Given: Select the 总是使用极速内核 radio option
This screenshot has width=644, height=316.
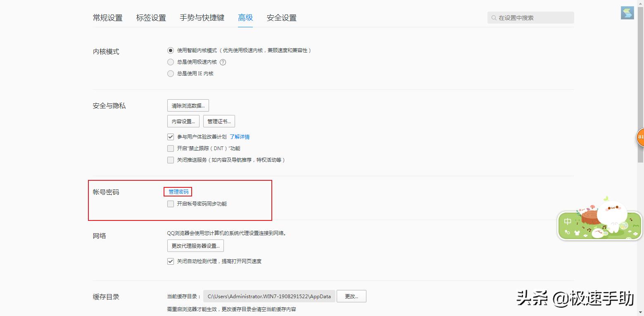Looking at the screenshot, I should pos(170,62).
